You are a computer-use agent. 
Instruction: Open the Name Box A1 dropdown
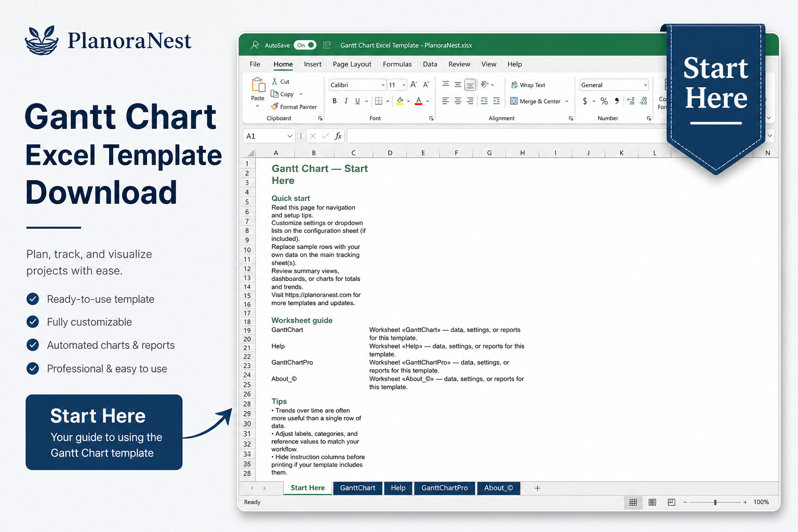290,136
